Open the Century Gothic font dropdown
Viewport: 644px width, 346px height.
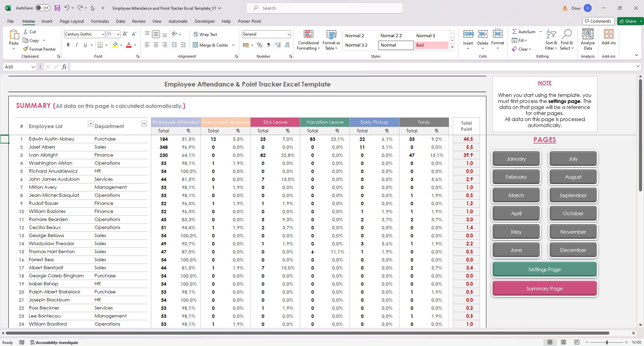pos(103,34)
